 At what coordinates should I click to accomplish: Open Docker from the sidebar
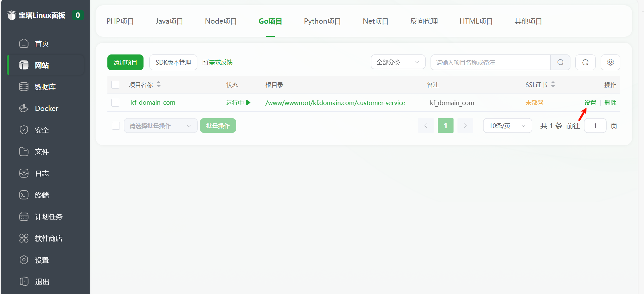pyautogui.click(x=46, y=108)
